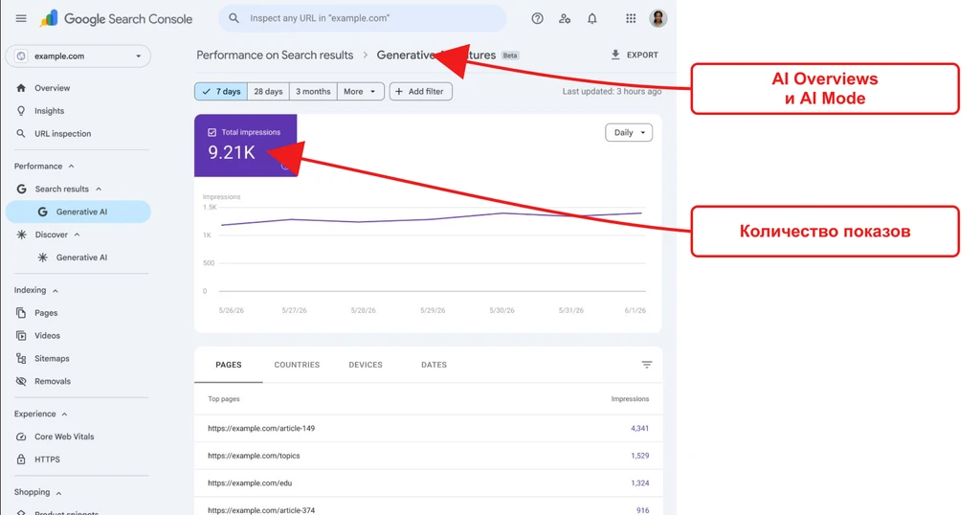Click the Core Web Vitals gauge icon

click(21, 437)
